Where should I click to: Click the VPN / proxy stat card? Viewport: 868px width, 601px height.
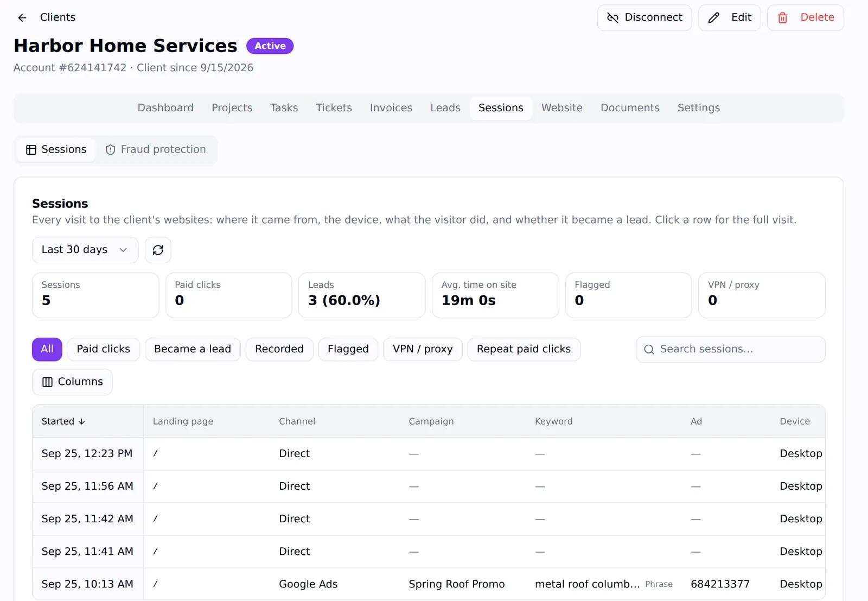click(762, 295)
